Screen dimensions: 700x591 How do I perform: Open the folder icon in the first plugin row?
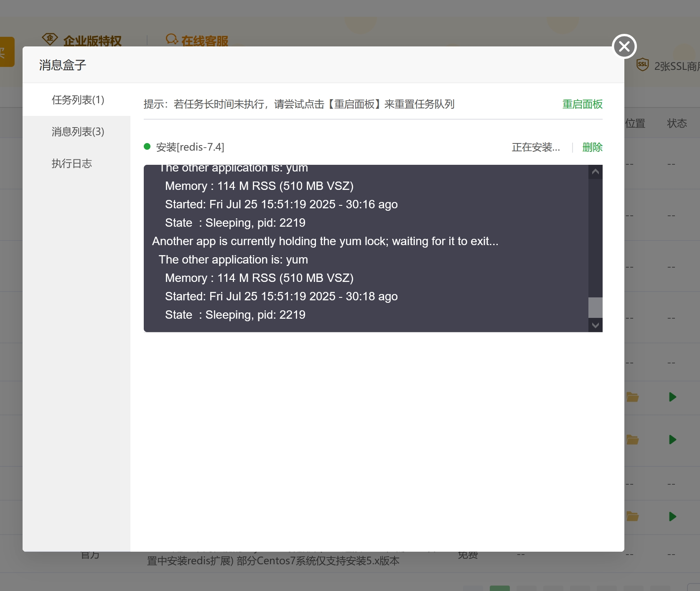tap(632, 397)
